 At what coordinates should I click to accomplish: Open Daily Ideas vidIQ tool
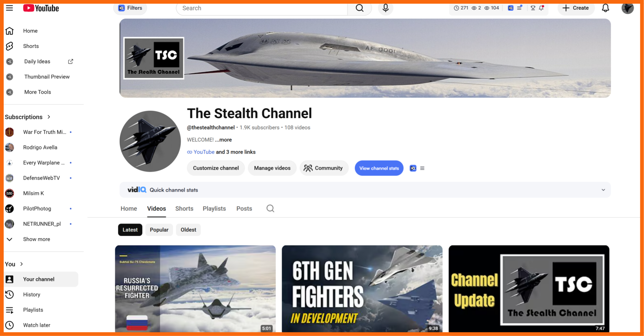click(41, 61)
